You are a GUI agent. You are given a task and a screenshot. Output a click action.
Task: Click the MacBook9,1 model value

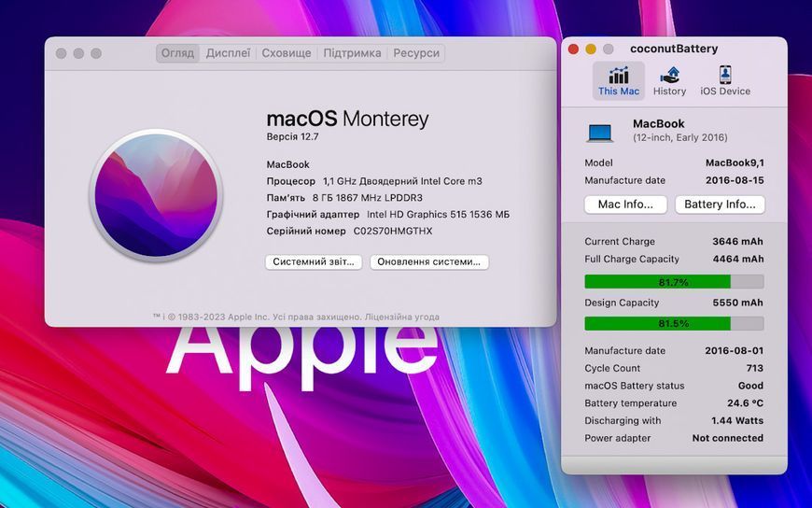click(735, 162)
